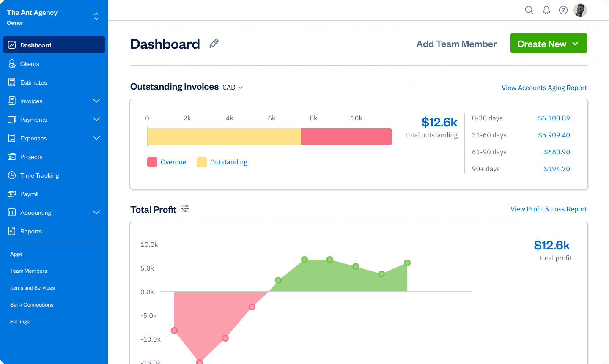
Task: Open The Ant Agency business switcher
Action: (96, 16)
